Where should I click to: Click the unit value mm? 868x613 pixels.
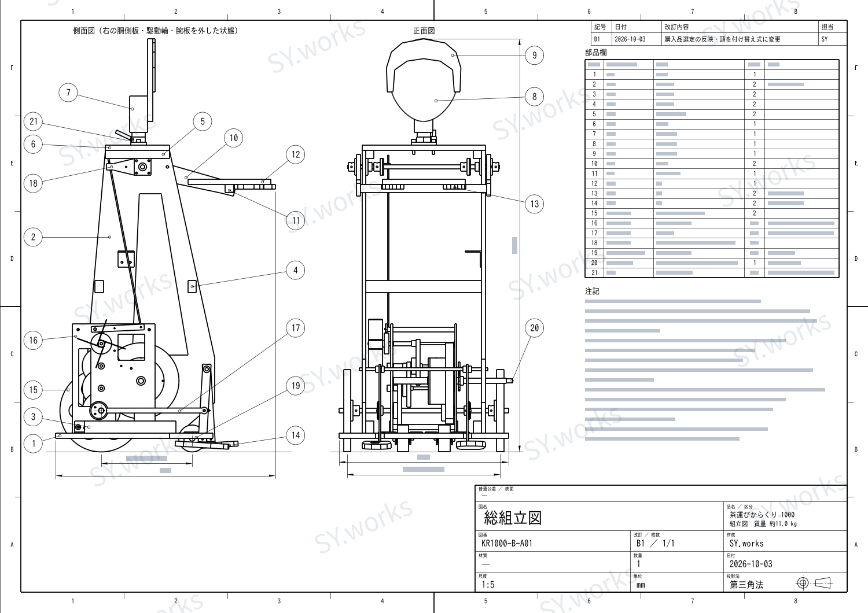click(641, 585)
